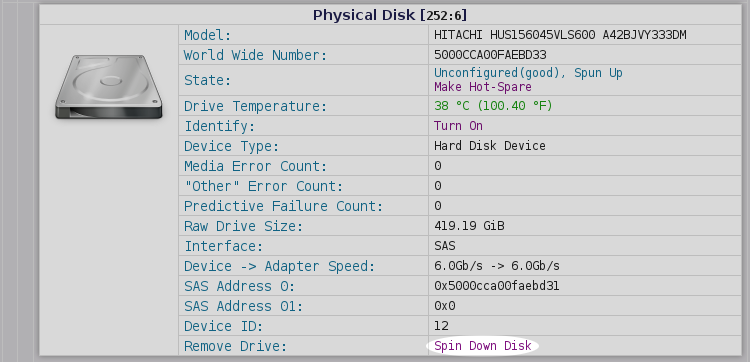Click the Raw Drive Size 419.19 GiB value
The width and height of the screenshot is (750, 362).
(x=469, y=226)
